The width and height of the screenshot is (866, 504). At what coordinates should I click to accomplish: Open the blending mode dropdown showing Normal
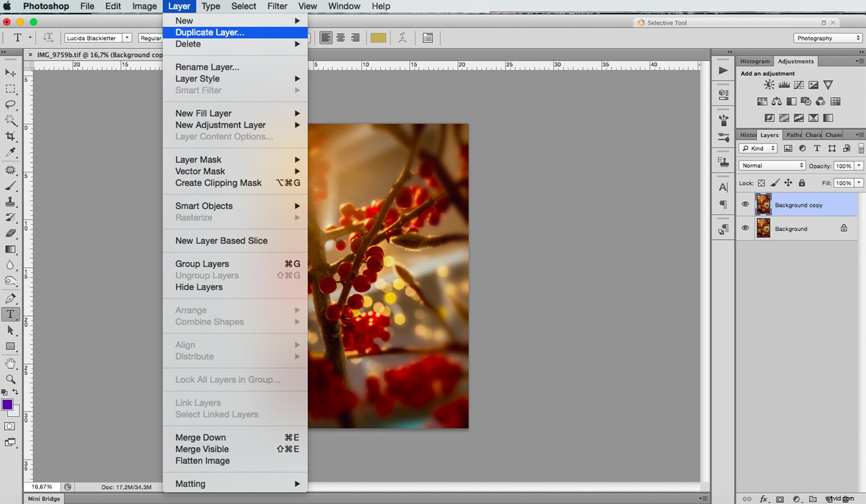click(x=771, y=165)
